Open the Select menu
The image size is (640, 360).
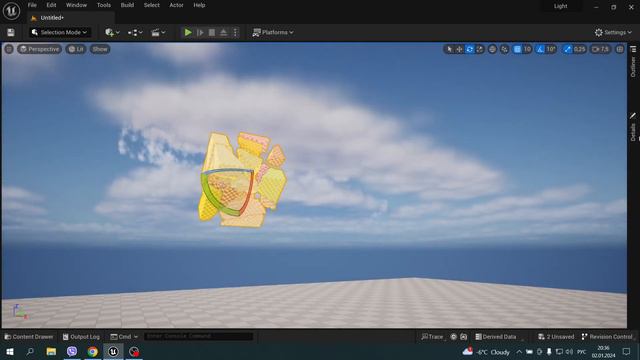(x=151, y=5)
